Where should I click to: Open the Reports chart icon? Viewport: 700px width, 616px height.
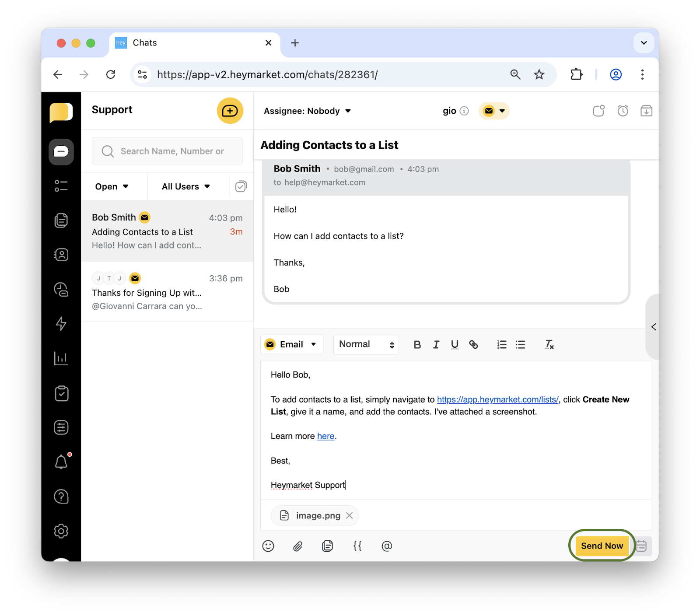pos(61,358)
